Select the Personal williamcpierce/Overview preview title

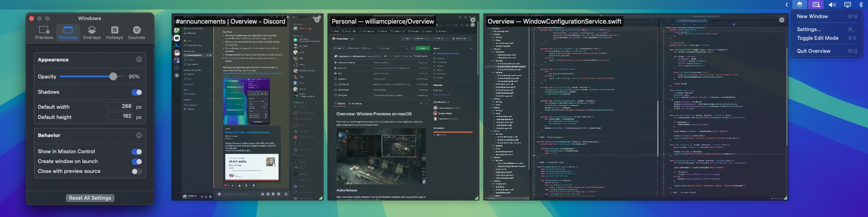(383, 22)
